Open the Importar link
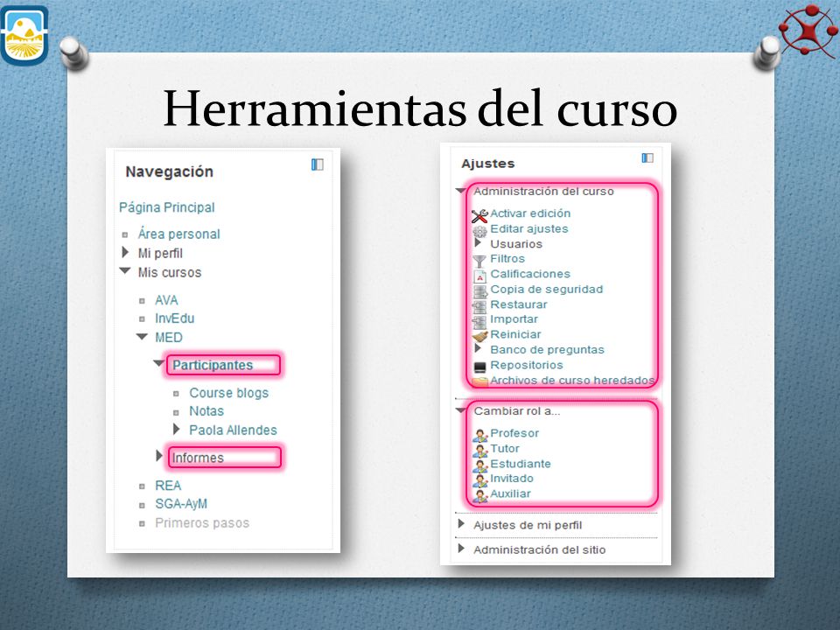Screen dimensions: 840x630 click(514, 319)
